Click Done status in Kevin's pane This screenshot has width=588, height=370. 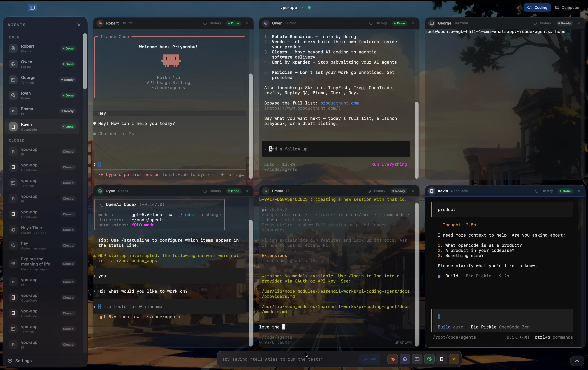565,191
